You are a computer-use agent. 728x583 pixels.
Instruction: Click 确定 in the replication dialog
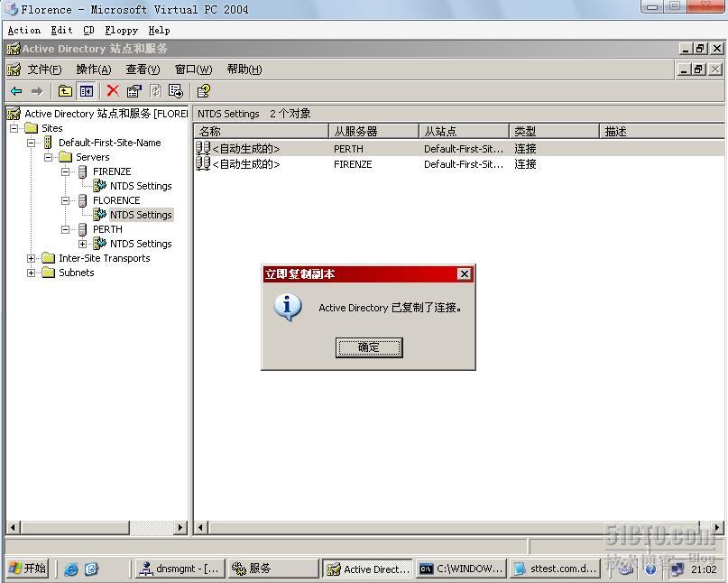pos(369,347)
